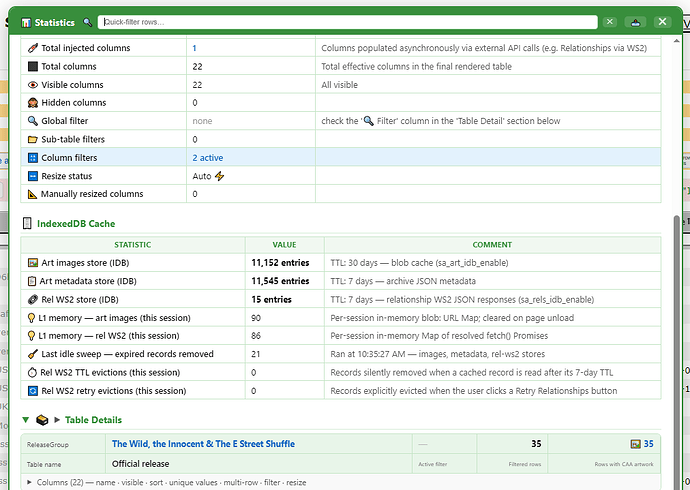This screenshot has height=490, width=690.
Task: Click the Rel WS2 store link icon
Action: tap(33, 300)
